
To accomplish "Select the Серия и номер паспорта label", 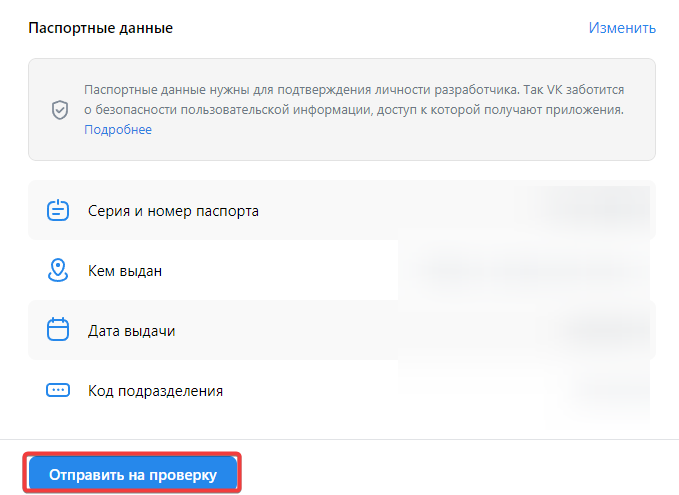I will [173, 211].
